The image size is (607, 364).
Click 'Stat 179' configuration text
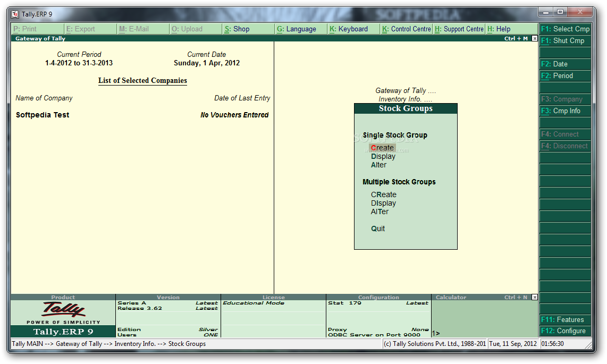pyautogui.click(x=344, y=303)
